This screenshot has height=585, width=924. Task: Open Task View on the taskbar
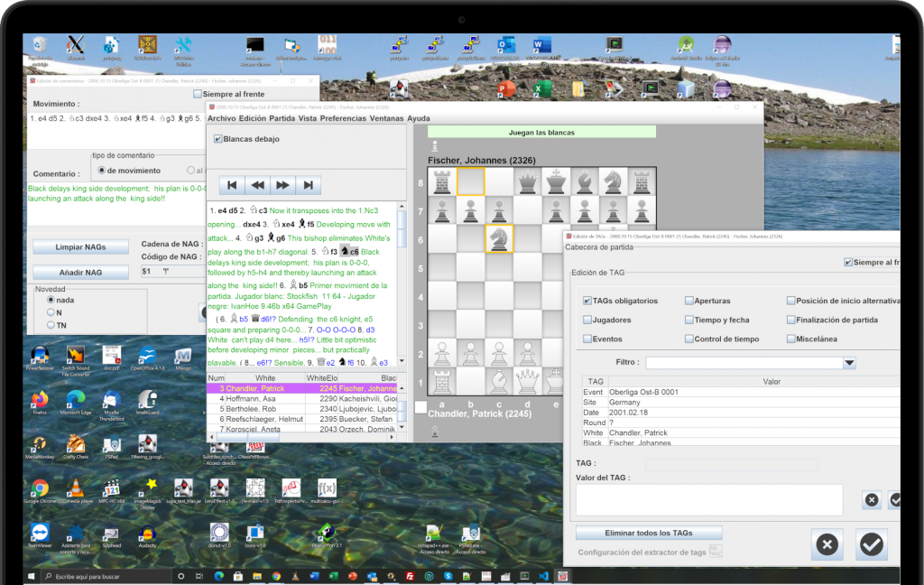(199, 576)
